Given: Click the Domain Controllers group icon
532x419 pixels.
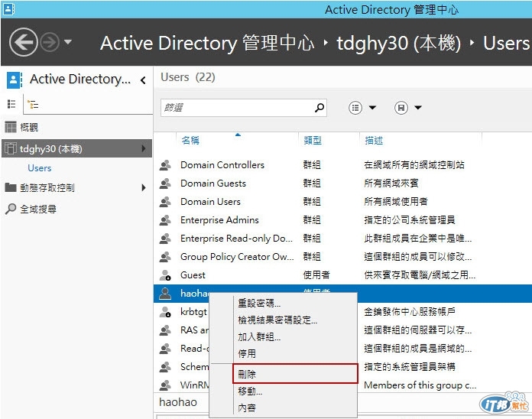Looking at the screenshot, I should 165,165.
